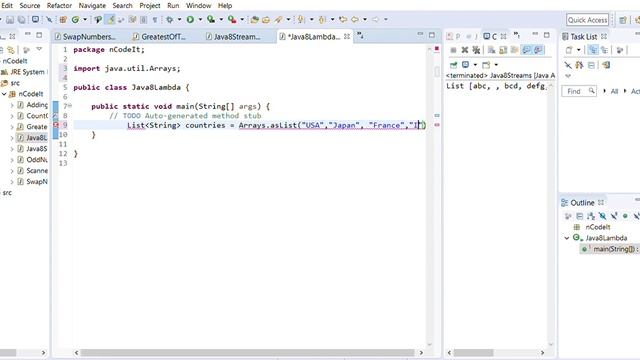Toggle Scroll Lock in the Console toolbar

pos(503,50)
